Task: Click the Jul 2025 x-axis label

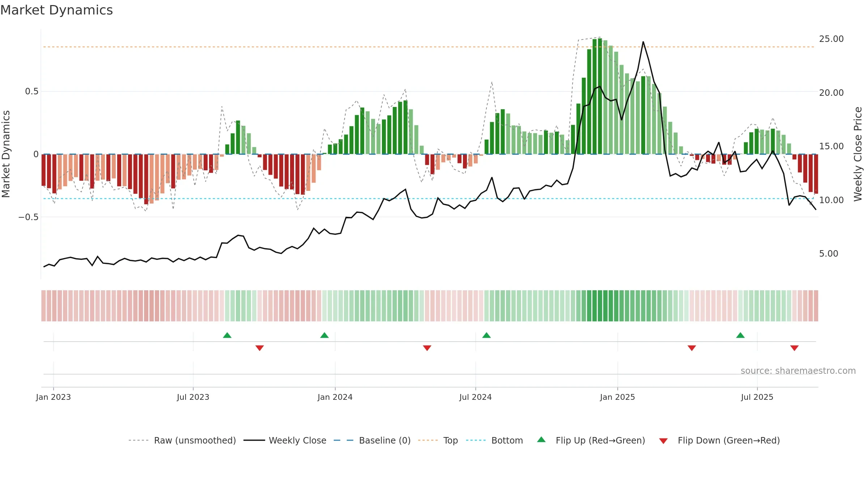Action: [x=757, y=397]
